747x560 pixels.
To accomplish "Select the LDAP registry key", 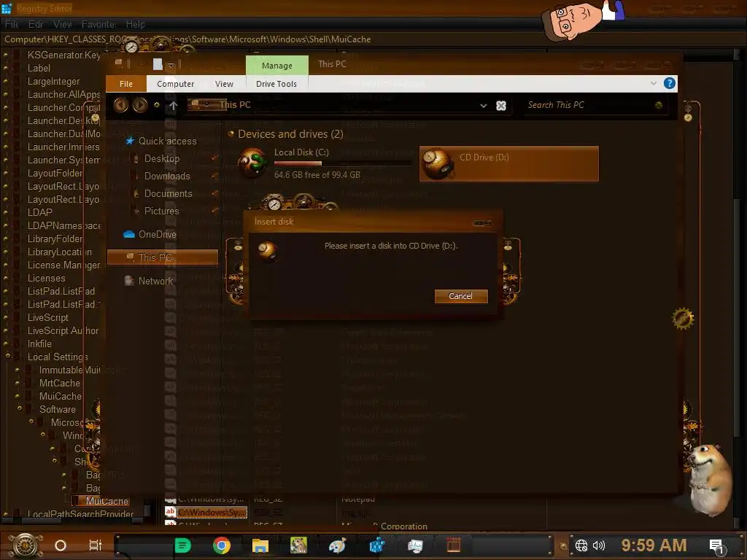I will pyautogui.click(x=40, y=212).
